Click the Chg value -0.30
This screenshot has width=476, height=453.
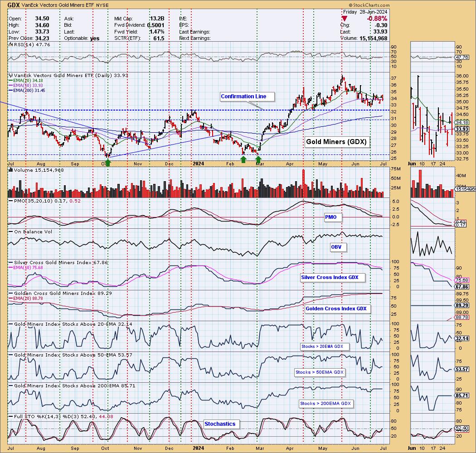click(381, 25)
